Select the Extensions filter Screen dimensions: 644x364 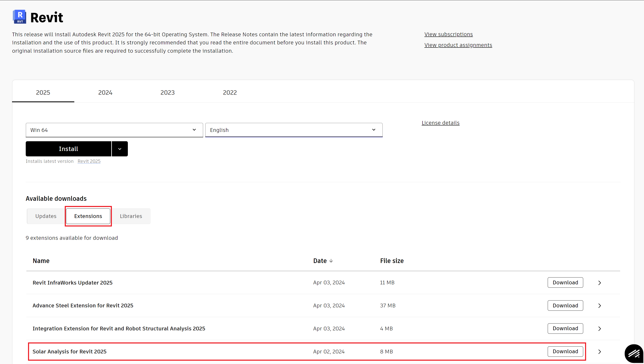point(88,216)
